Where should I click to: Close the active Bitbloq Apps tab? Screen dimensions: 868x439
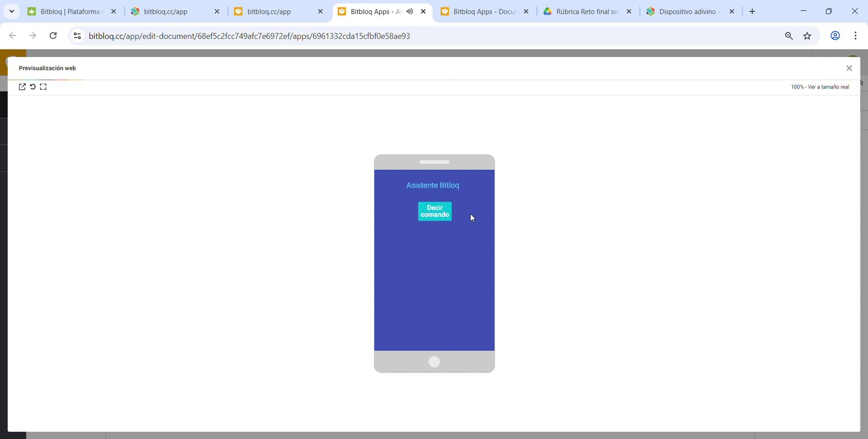pos(423,12)
